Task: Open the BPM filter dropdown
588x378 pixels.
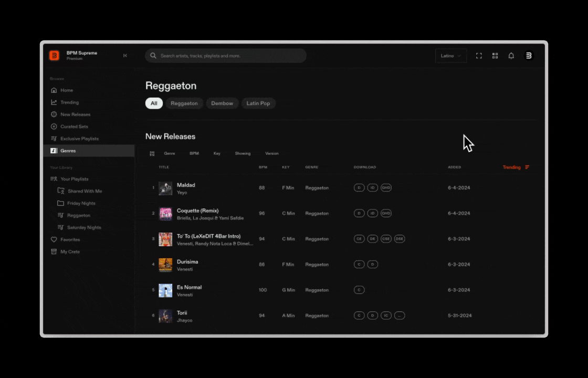Action: (194, 153)
